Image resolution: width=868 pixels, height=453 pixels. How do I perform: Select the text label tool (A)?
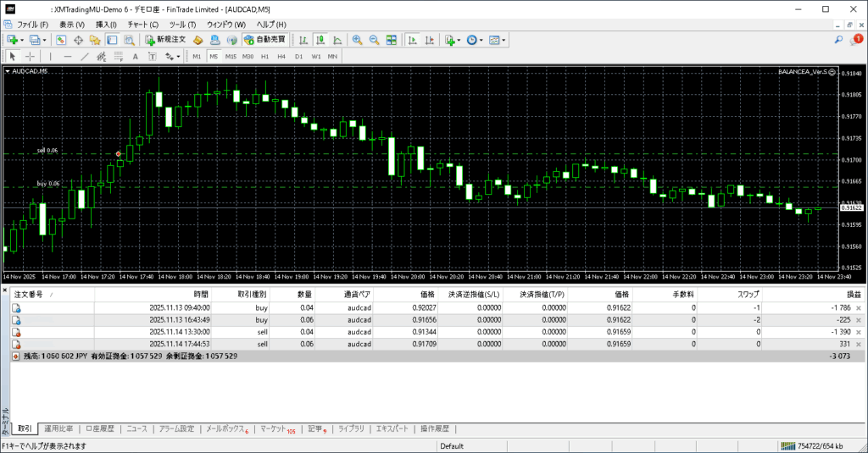(136, 57)
